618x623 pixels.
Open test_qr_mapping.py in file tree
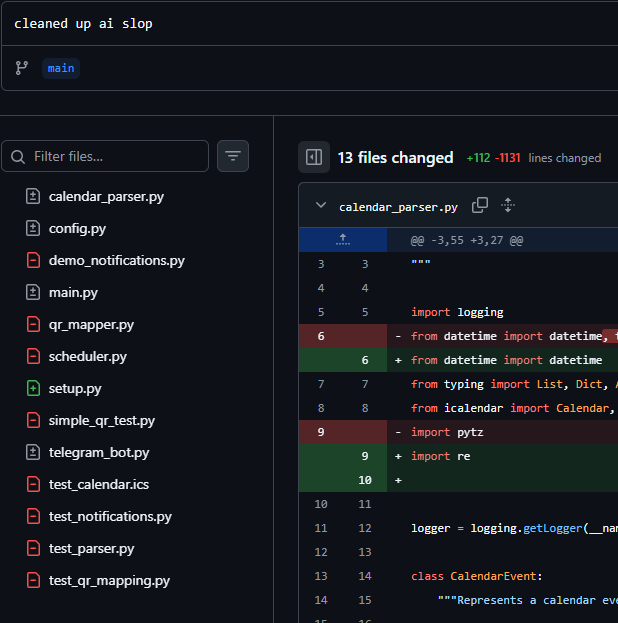click(109, 580)
